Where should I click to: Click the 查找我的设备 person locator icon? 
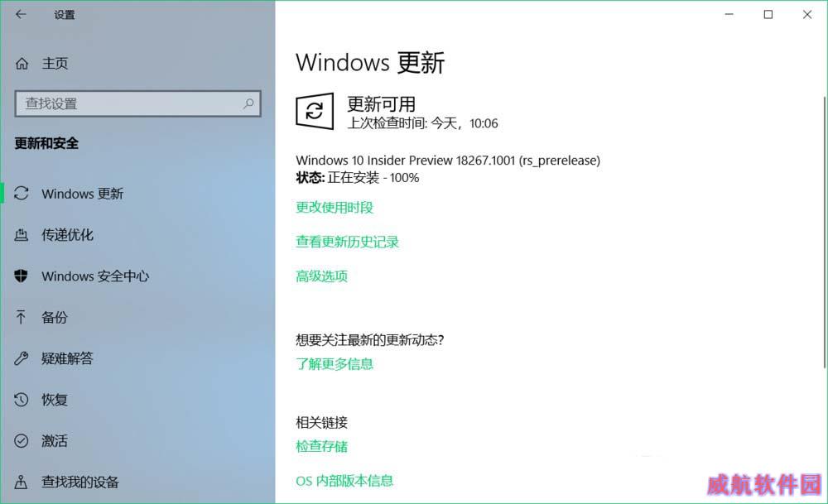click(22, 482)
